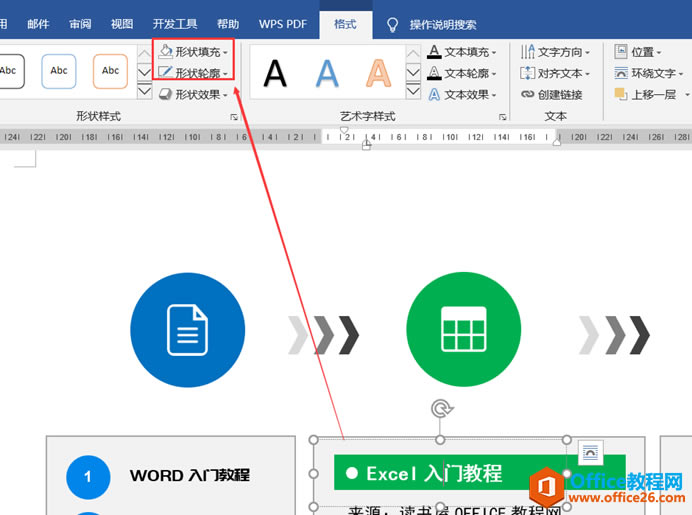Click the rotate handle above text box
692x515 pixels.
(441, 409)
